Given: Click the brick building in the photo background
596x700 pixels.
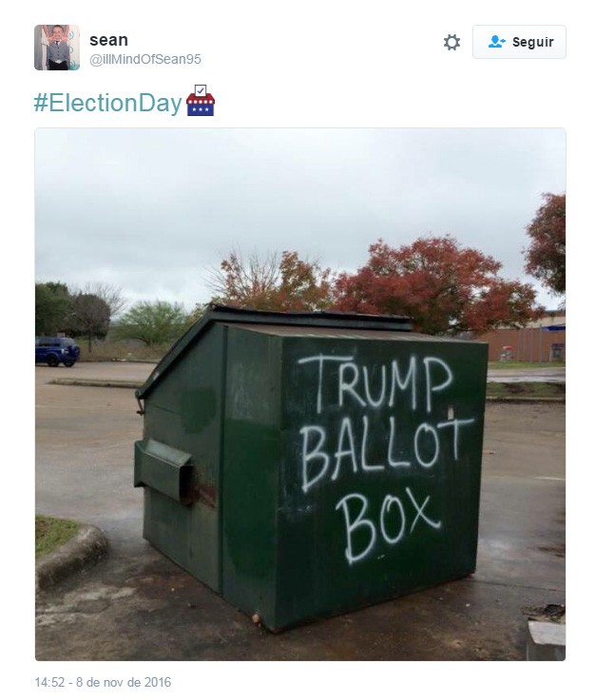Looking at the screenshot, I should (525, 341).
